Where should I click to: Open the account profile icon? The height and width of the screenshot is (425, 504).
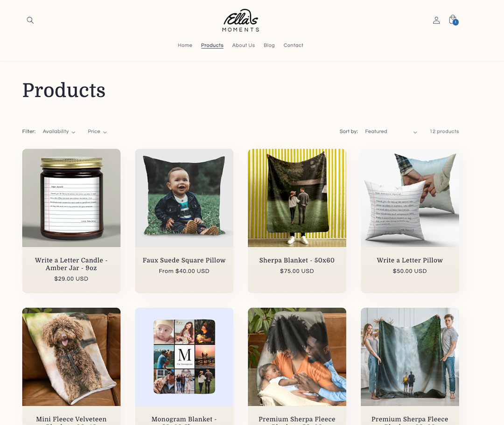pos(436,20)
